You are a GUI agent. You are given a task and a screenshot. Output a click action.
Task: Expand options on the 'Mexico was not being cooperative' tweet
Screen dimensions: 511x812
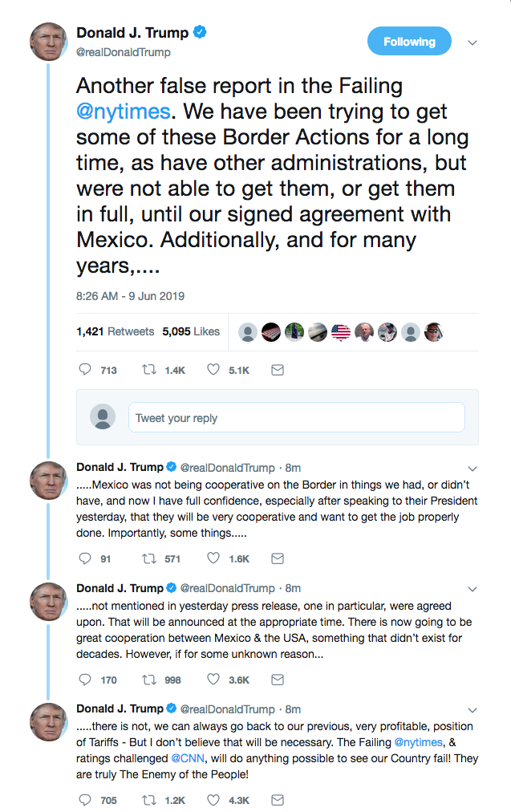[x=472, y=467]
